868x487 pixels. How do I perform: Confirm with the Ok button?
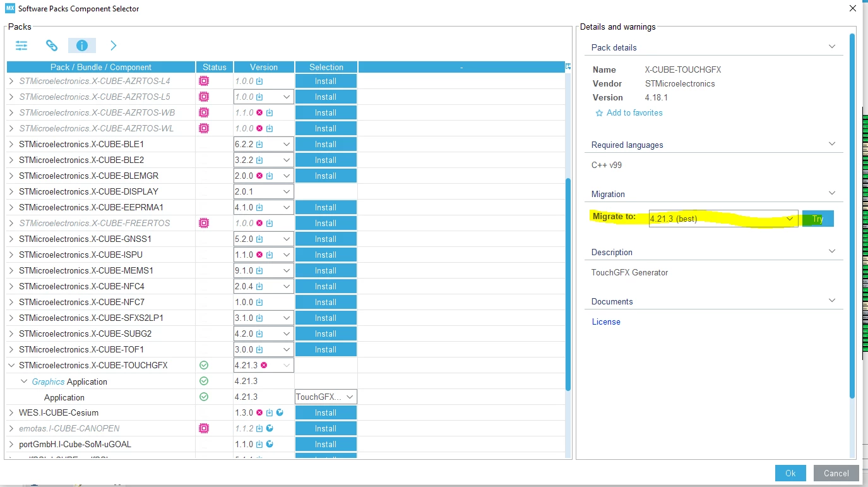tap(790, 473)
